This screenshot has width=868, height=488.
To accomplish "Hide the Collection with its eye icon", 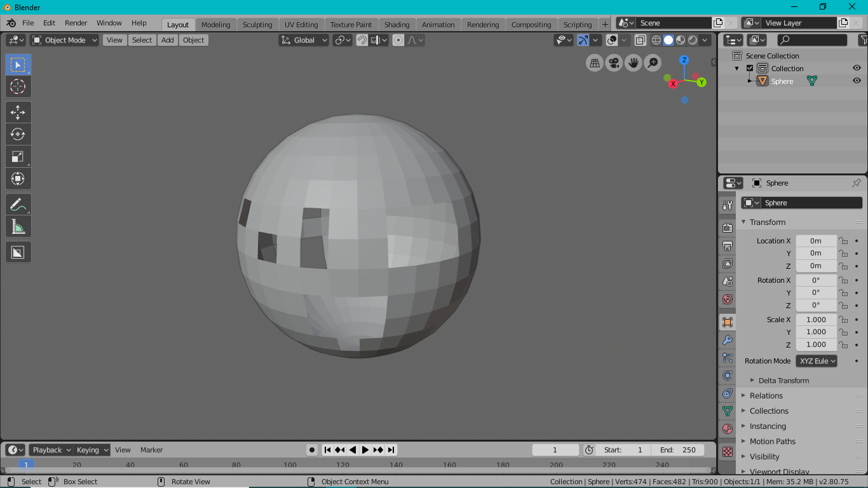I will (857, 68).
